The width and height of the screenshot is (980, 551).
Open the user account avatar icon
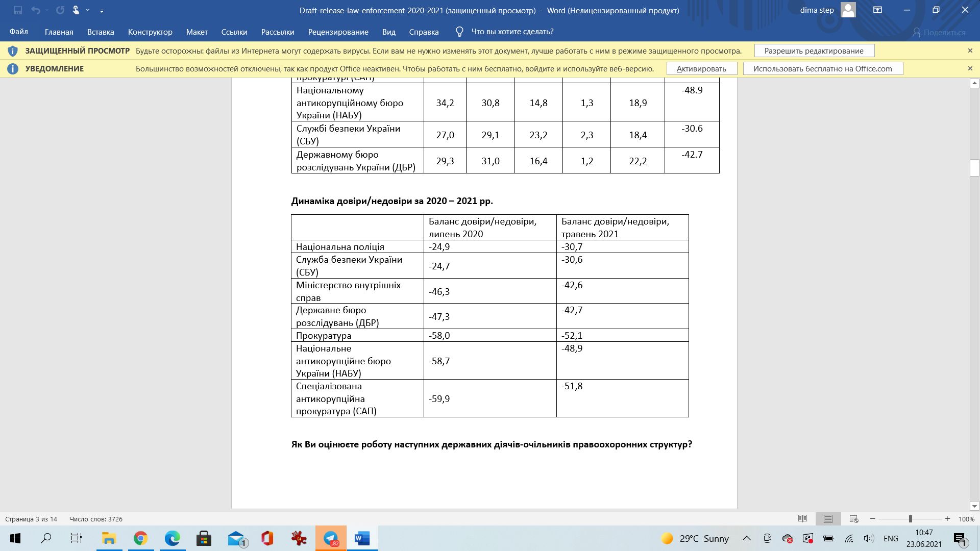tap(848, 10)
